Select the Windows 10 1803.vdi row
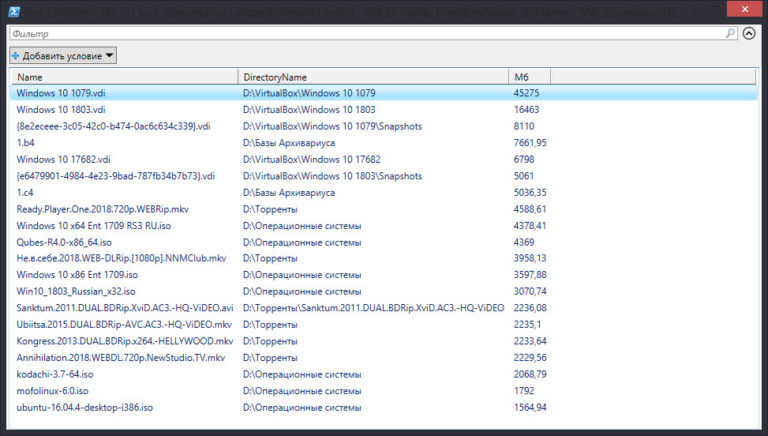Image resolution: width=768 pixels, height=436 pixels. [61, 110]
